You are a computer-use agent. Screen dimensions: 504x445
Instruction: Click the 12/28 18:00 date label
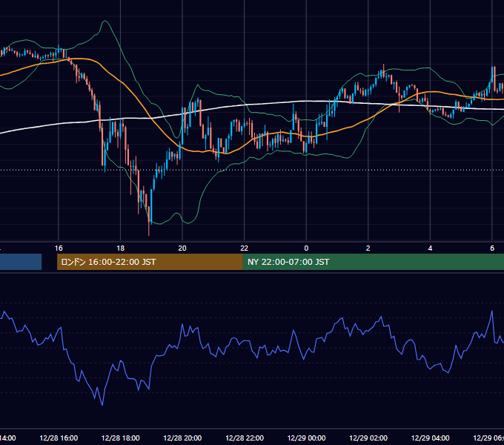pos(121,438)
